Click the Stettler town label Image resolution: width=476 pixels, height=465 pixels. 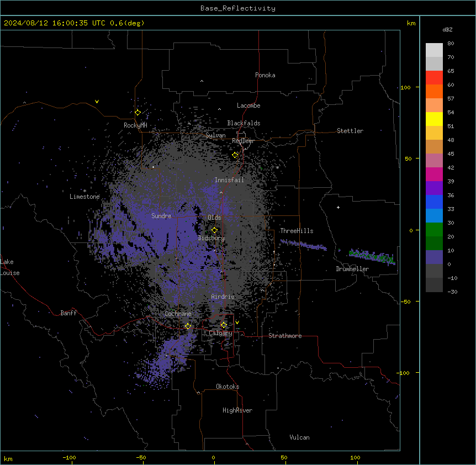click(x=350, y=131)
